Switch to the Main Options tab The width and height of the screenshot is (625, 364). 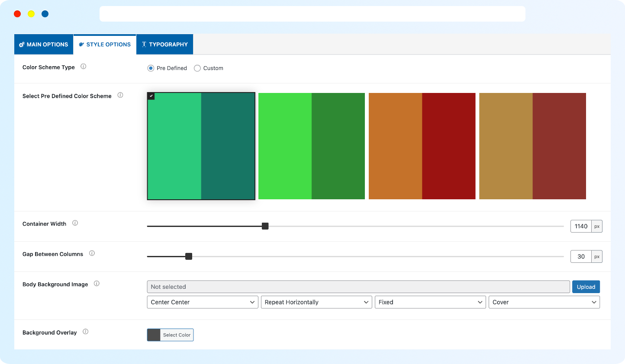click(44, 45)
